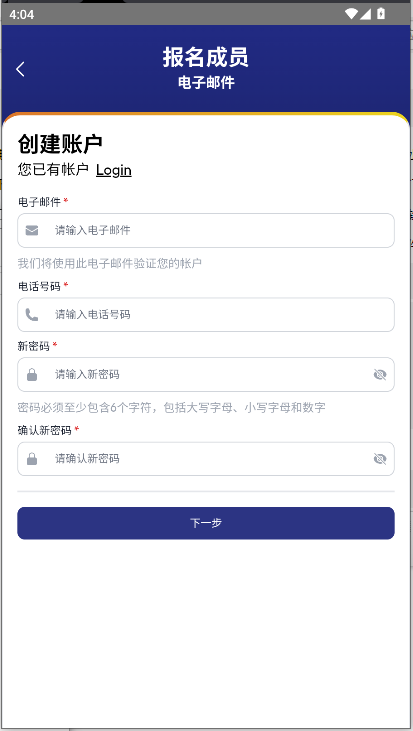The height and width of the screenshot is (731, 413).
Task: Tap the Wi-Fi icon in status bar
Action: [x=351, y=14]
